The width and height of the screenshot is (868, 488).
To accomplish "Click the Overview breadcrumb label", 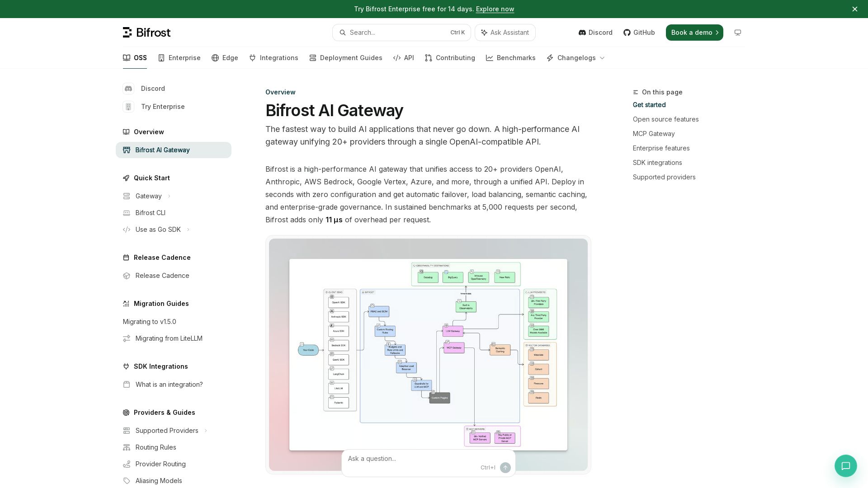I will pos(280,92).
